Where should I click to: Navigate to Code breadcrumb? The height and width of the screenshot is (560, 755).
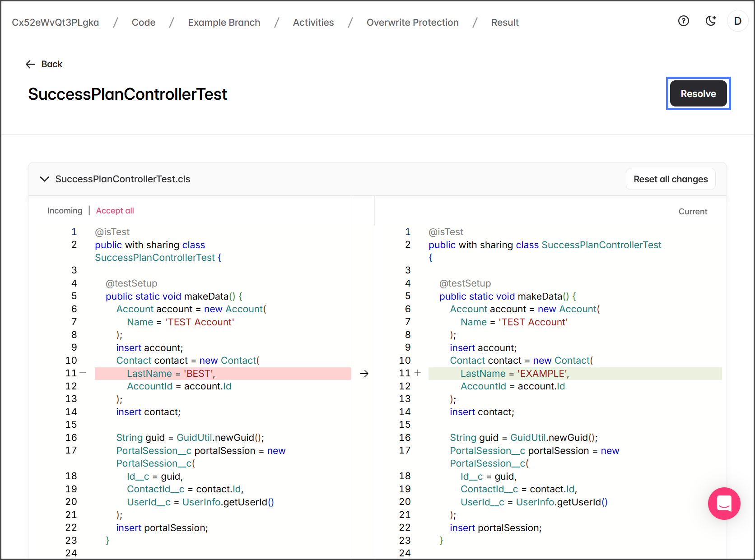pos(143,23)
